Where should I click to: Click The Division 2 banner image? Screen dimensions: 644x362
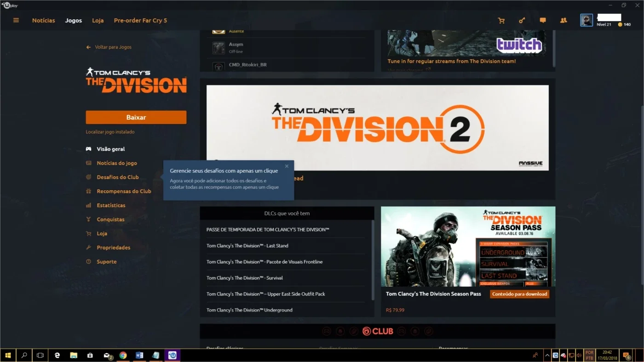click(377, 128)
